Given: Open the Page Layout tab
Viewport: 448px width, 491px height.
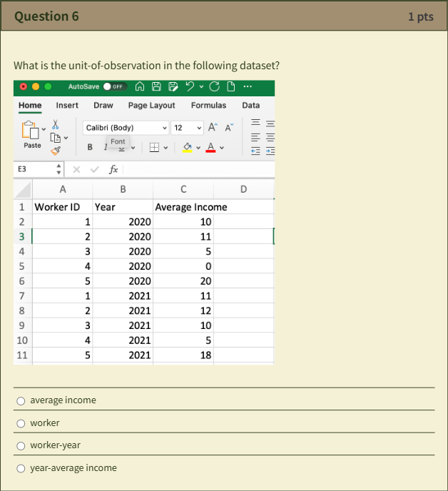Looking at the screenshot, I should [x=151, y=105].
